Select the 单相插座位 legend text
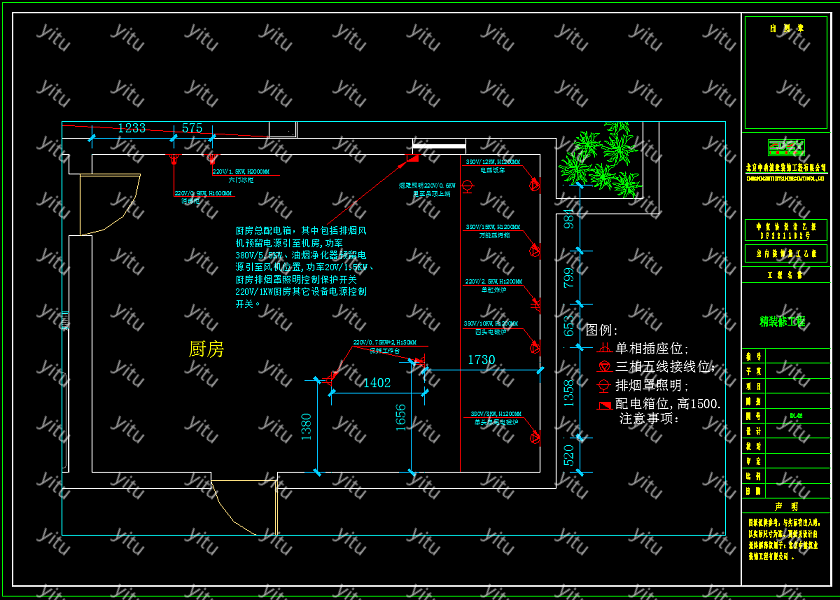This screenshot has width=840, height=600. coord(651,348)
